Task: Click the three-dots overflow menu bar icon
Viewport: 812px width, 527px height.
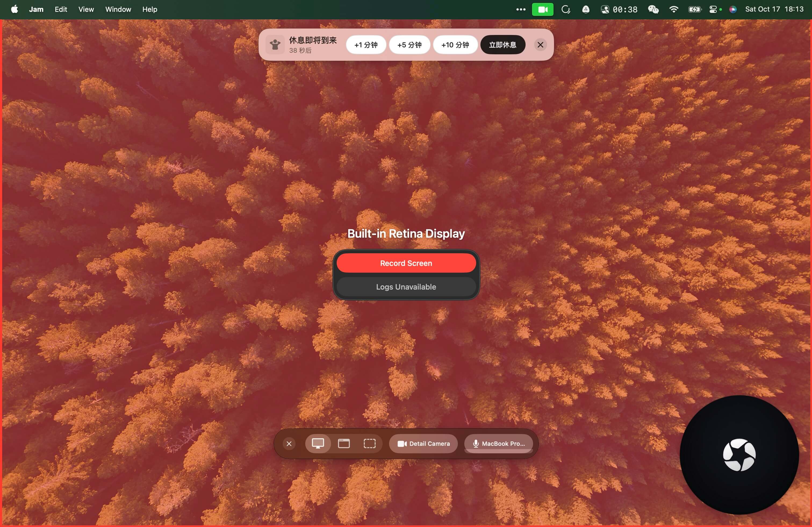Action: tap(521, 10)
